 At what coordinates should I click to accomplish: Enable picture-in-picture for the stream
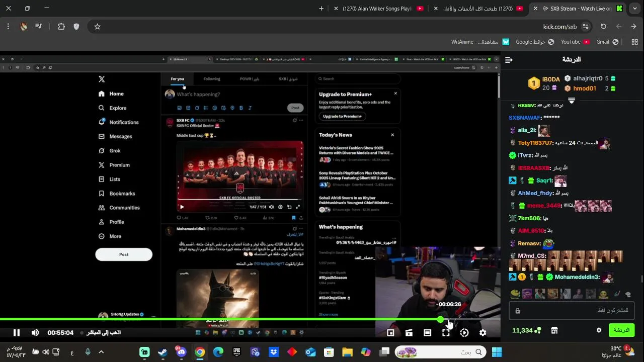(390, 332)
